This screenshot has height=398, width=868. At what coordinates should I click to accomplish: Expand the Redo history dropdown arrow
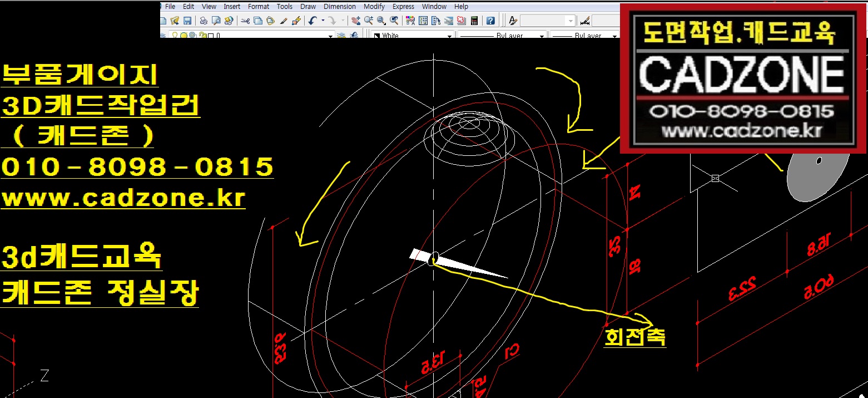(343, 21)
